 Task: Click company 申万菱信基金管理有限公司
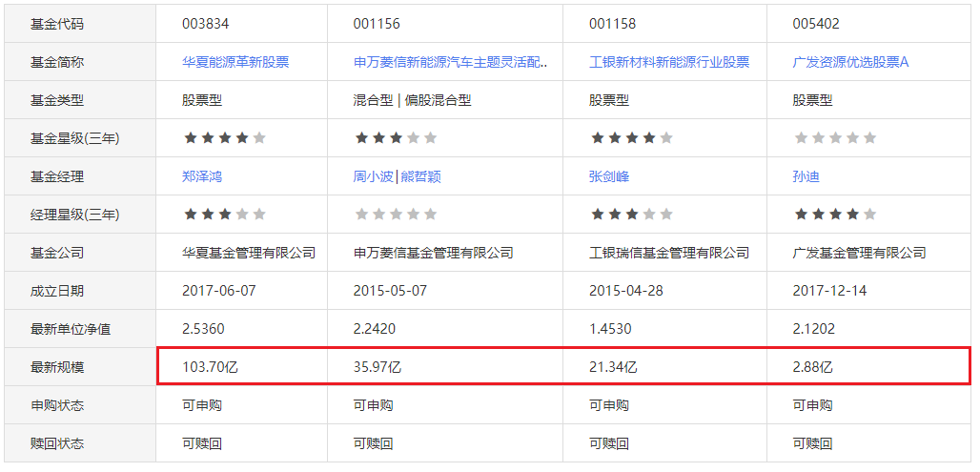click(433, 253)
